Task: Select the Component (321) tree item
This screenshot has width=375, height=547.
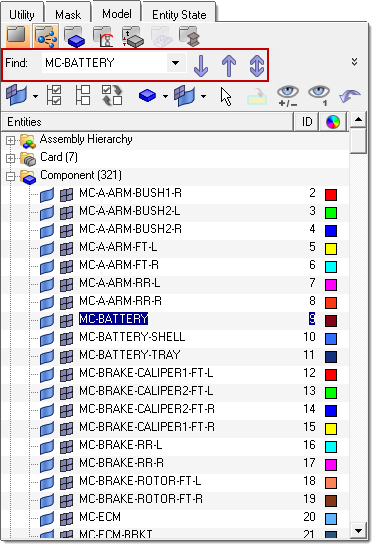Action: tap(81, 175)
